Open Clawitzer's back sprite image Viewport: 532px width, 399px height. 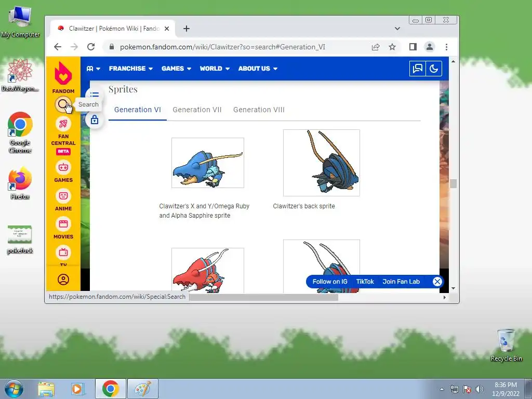pyautogui.click(x=321, y=163)
